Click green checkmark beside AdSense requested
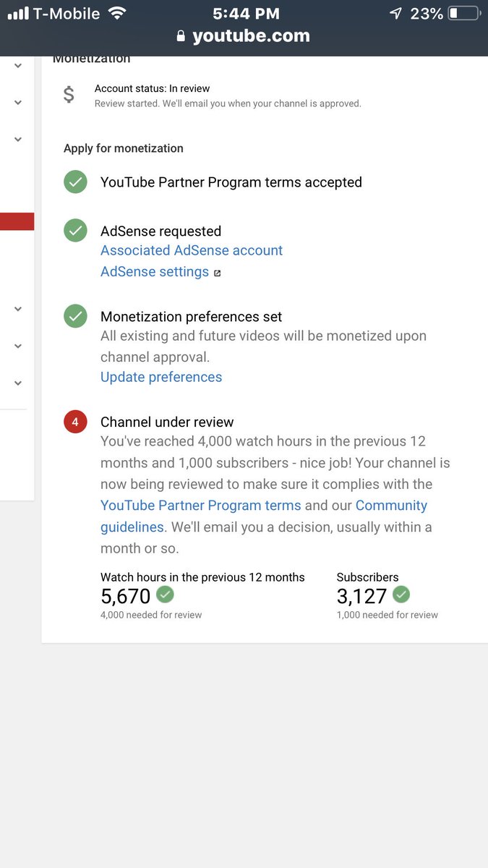The width and height of the screenshot is (488, 868). (75, 231)
